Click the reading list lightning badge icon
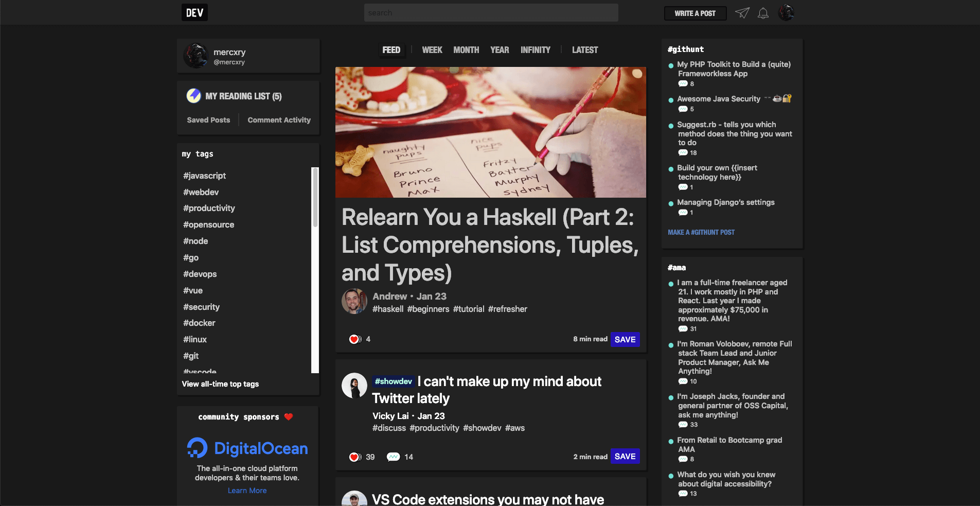Image resolution: width=980 pixels, height=506 pixels. click(x=193, y=95)
